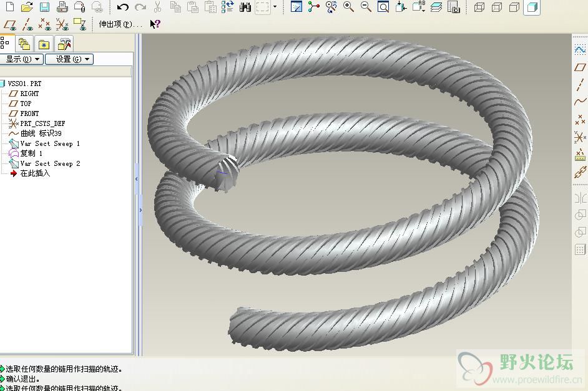Refit the model to the screen
The image size is (588, 391).
383,7
